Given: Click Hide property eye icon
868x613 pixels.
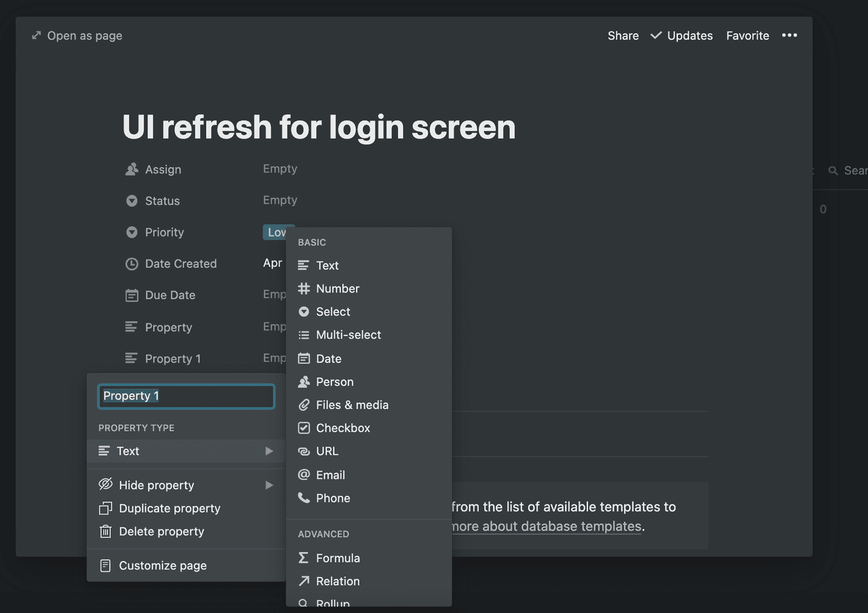Looking at the screenshot, I should point(105,484).
